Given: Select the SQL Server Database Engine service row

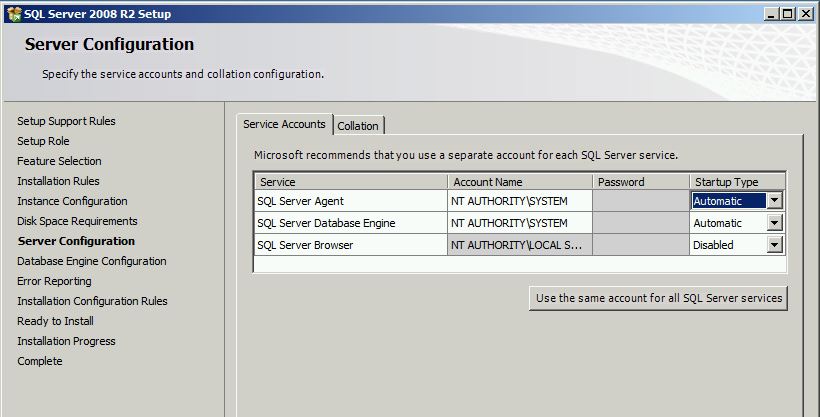Looking at the screenshot, I should (350, 223).
